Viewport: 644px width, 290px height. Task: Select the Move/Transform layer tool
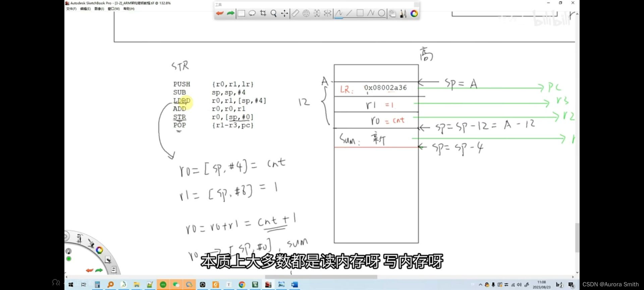click(284, 13)
